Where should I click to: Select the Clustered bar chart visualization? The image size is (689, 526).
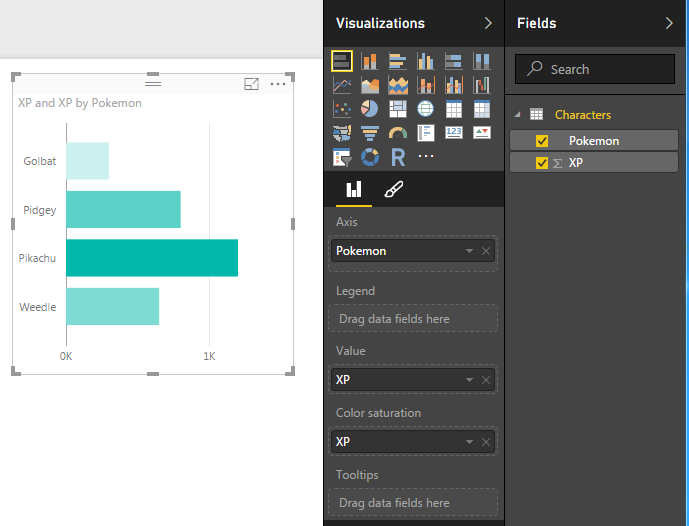[x=398, y=61]
